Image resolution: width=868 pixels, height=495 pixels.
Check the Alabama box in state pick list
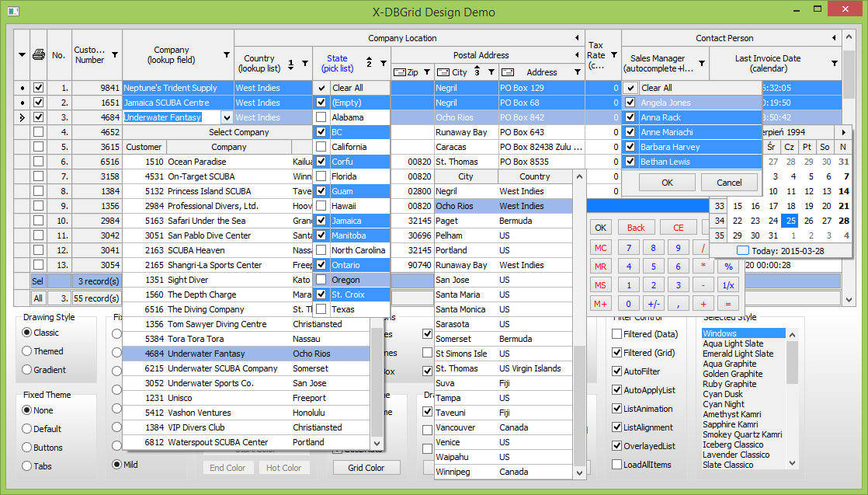tap(321, 117)
